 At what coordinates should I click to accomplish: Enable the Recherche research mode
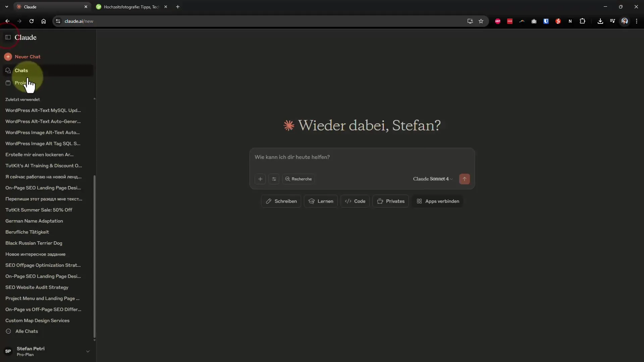[298, 179]
